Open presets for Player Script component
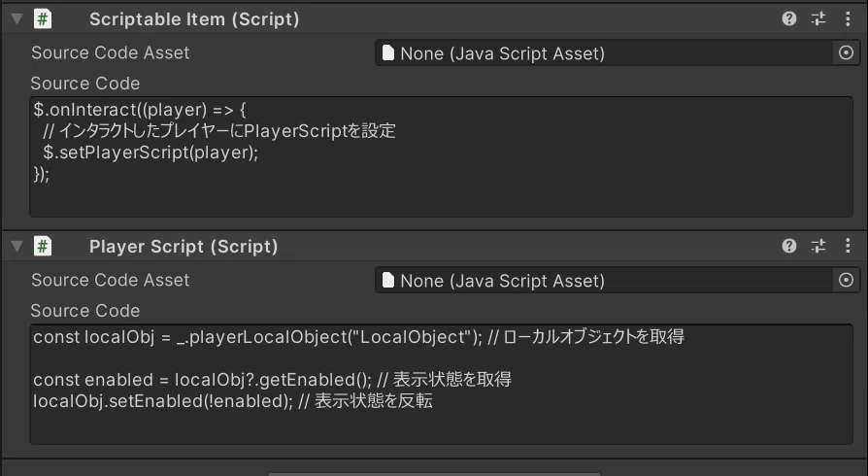This screenshot has height=476, width=868. click(818, 246)
